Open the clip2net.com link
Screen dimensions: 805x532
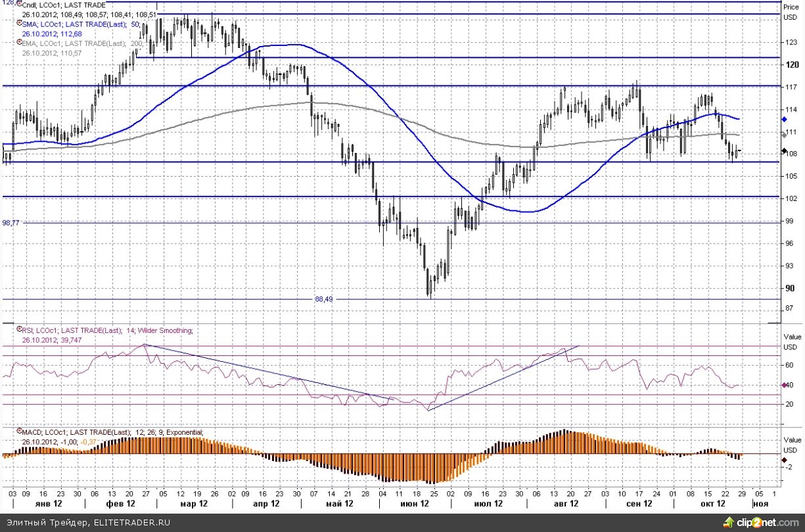(x=766, y=523)
